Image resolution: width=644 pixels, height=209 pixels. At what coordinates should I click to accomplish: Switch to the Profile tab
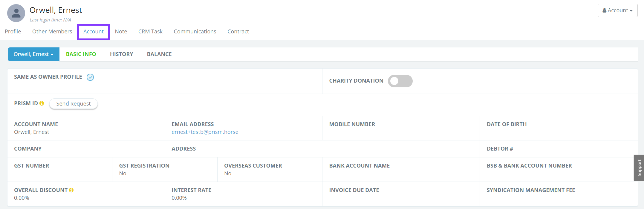point(13,32)
